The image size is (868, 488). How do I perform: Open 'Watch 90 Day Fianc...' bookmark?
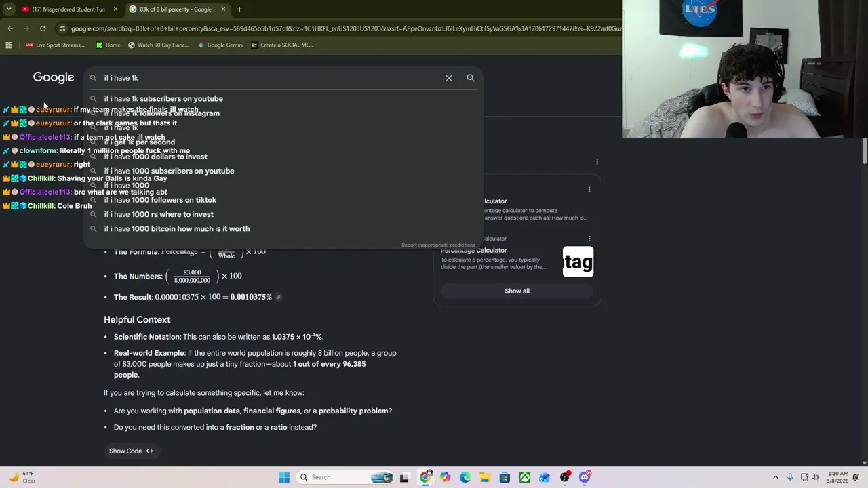(159, 45)
